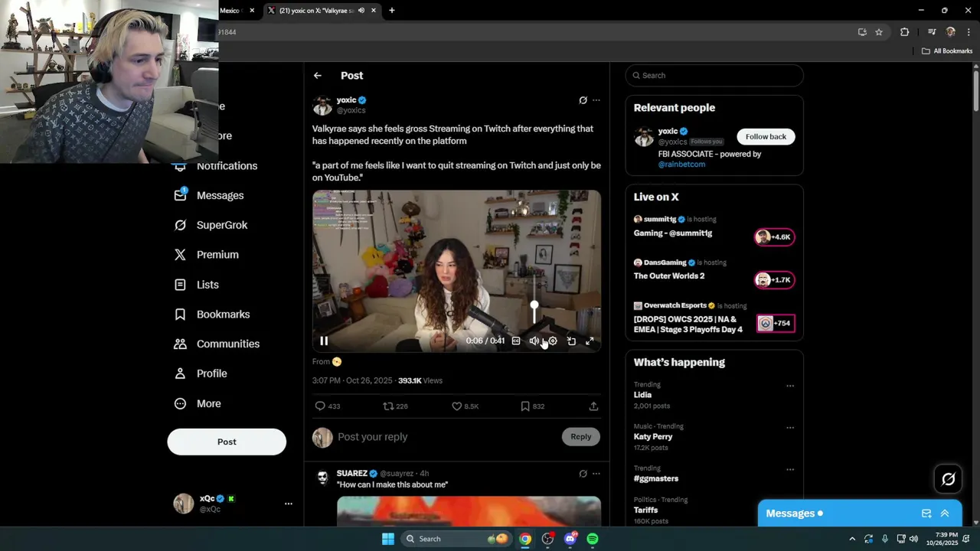Open the taskbar volume control
This screenshot has height=551, width=980.
point(913,539)
